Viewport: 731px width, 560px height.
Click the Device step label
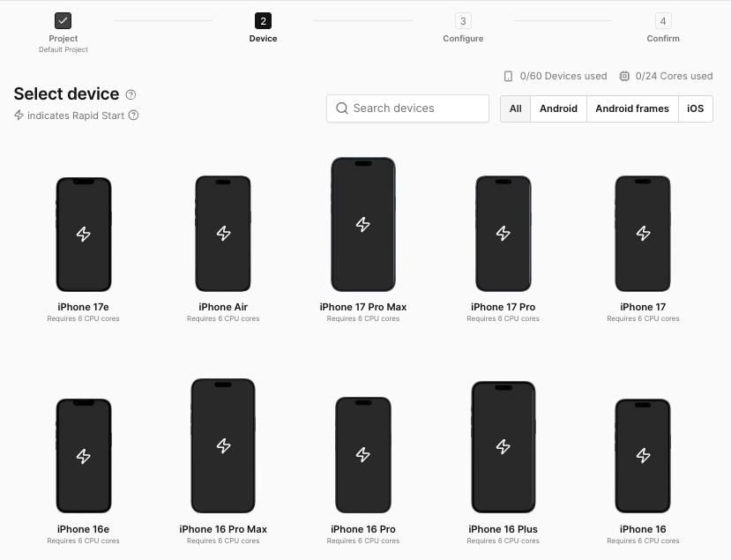click(x=263, y=39)
